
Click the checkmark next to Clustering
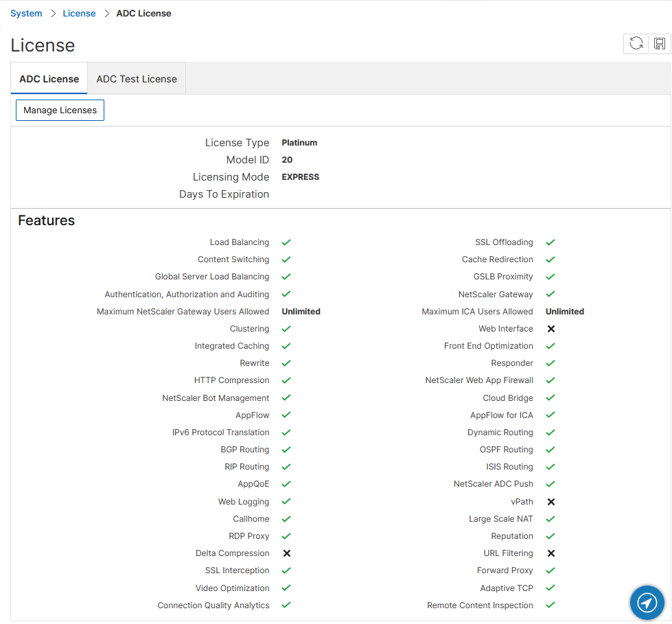coord(286,328)
